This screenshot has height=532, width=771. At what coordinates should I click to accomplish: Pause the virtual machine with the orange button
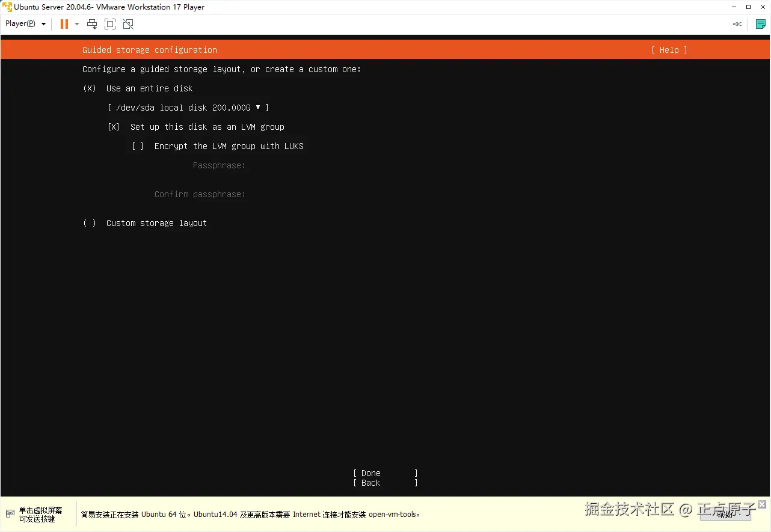(x=64, y=24)
